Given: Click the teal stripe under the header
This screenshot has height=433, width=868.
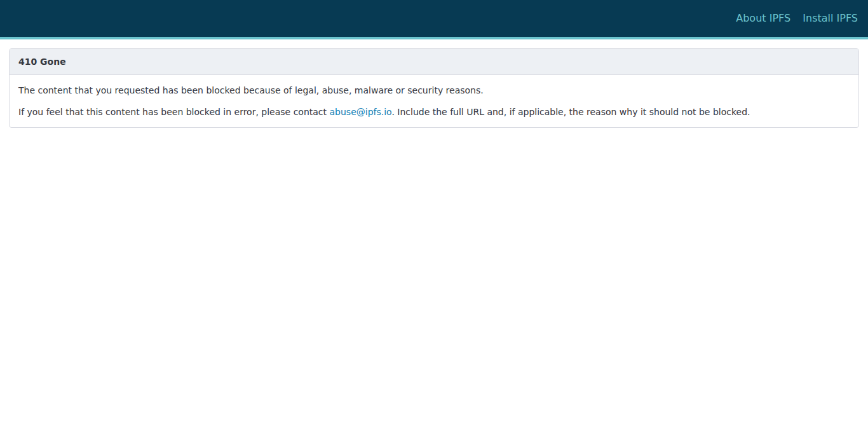Looking at the screenshot, I should tap(434, 38).
